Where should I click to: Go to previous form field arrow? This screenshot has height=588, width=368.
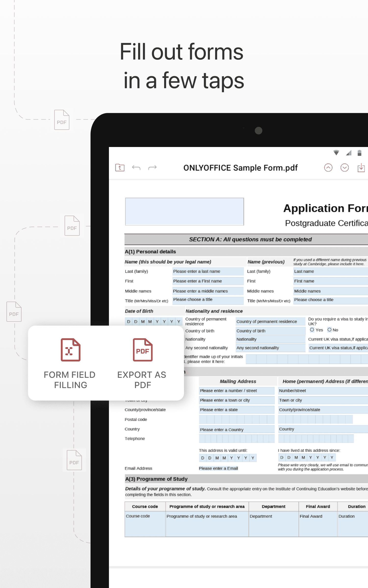pyautogui.click(x=328, y=168)
